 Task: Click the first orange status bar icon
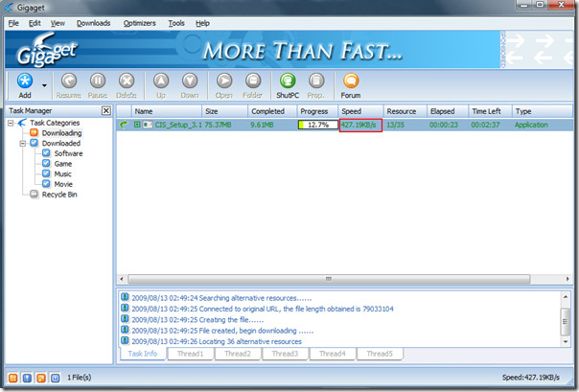pos(12,378)
